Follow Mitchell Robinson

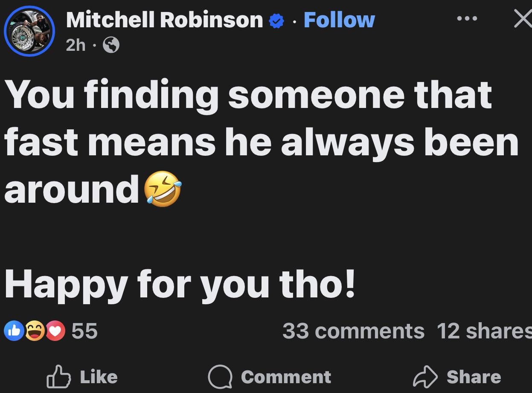(x=339, y=19)
